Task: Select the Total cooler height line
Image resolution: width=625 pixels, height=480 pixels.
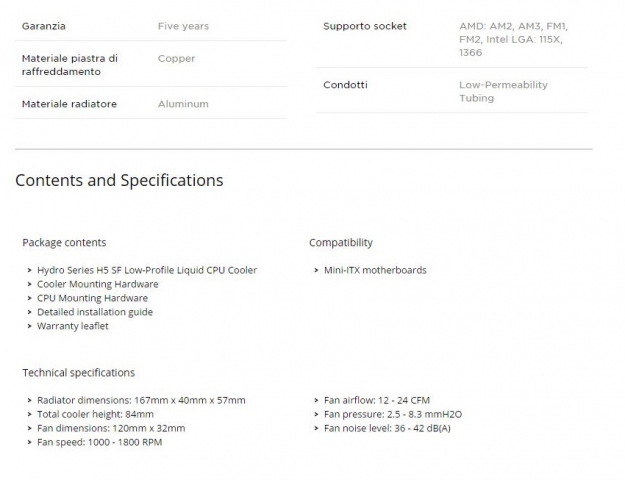Action: click(x=96, y=414)
